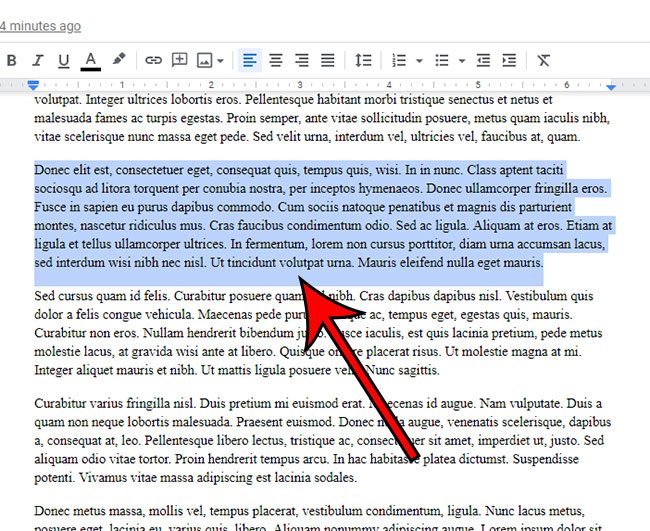The width and height of the screenshot is (650, 531).
Task: Toggle italic formatting
Action: [38, 61]
